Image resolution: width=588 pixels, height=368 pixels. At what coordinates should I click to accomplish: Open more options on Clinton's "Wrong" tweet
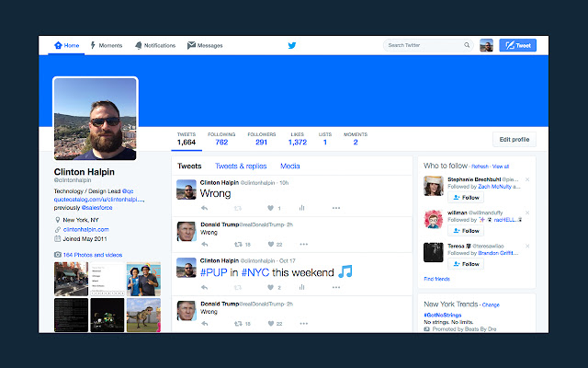[335, 208]
